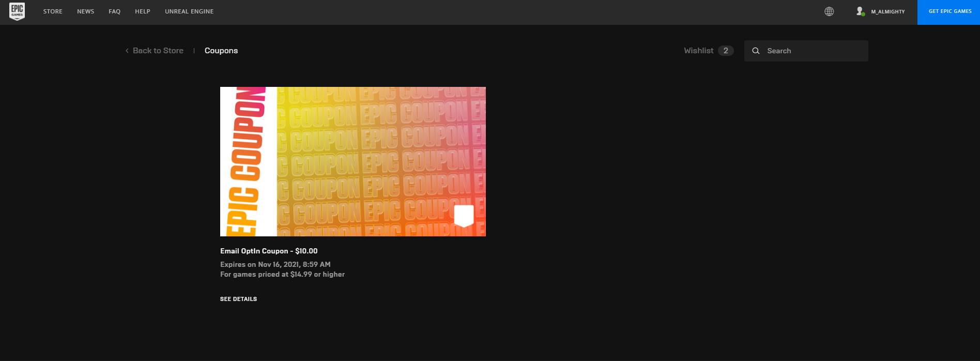Open the language globe icon
The width and height of the screenshot is (980, 361).
(x=829, y=11)
